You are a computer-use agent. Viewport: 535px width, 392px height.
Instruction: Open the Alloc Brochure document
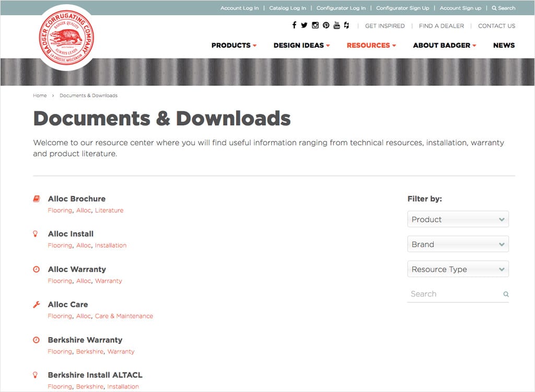77,199
